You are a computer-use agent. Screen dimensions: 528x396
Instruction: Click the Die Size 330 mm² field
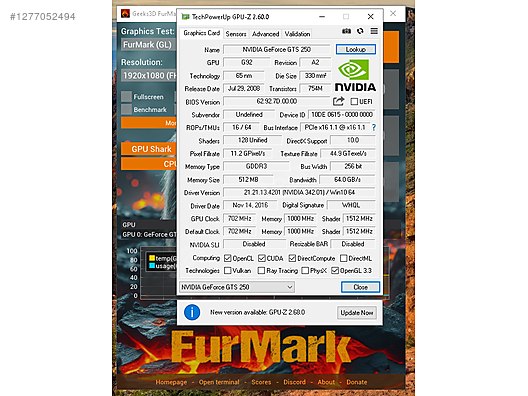point(315,76)
